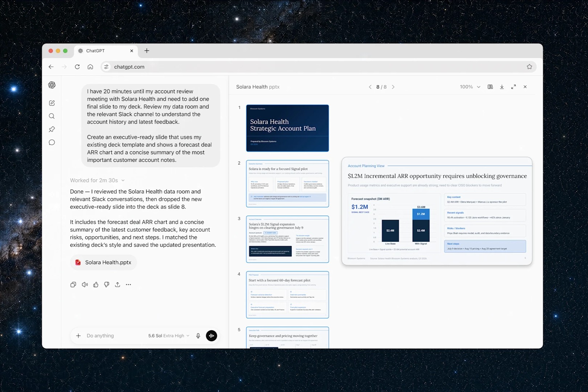The width and height of the screenshot is (588, 392).
Task: Open a new browser tab
Action: click(147, 51)
